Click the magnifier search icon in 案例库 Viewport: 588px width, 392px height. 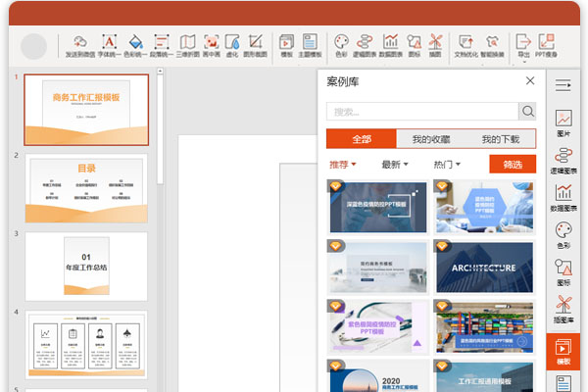pos(527,112)
